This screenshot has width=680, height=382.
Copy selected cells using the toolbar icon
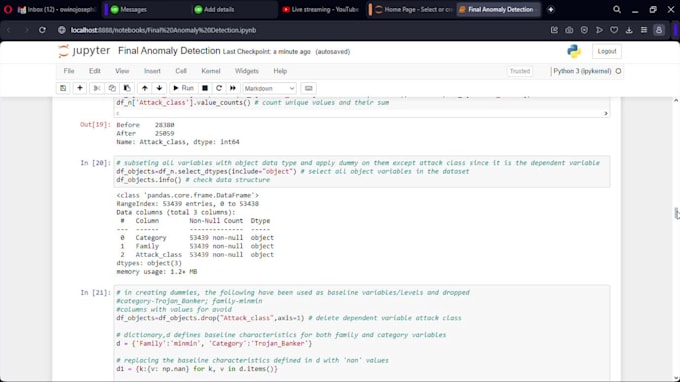[112, 88]
